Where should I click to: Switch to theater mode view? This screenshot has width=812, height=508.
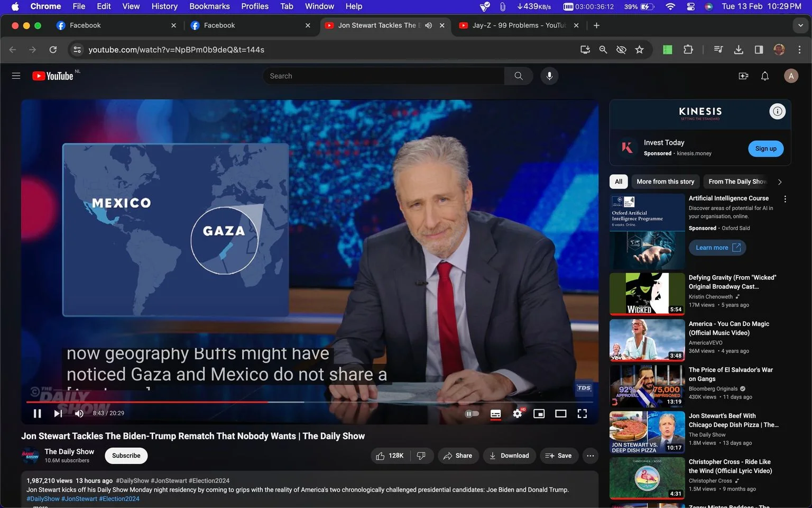point(560,413)
